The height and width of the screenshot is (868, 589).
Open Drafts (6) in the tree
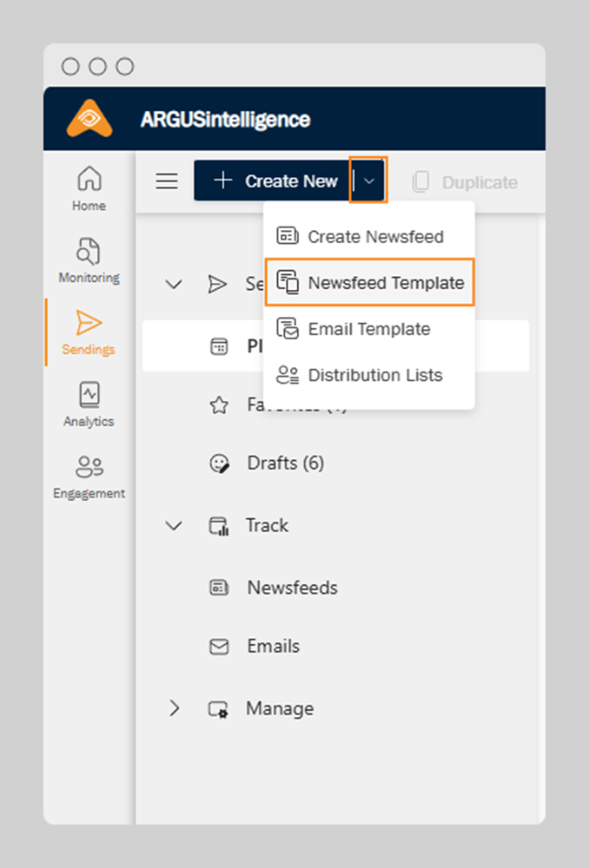(x=284, y=464)
